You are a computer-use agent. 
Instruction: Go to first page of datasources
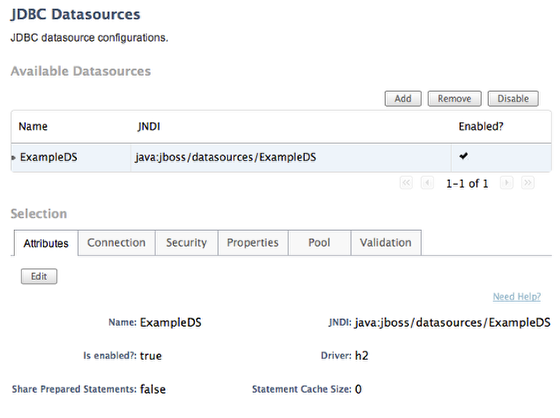coord(406,183)
